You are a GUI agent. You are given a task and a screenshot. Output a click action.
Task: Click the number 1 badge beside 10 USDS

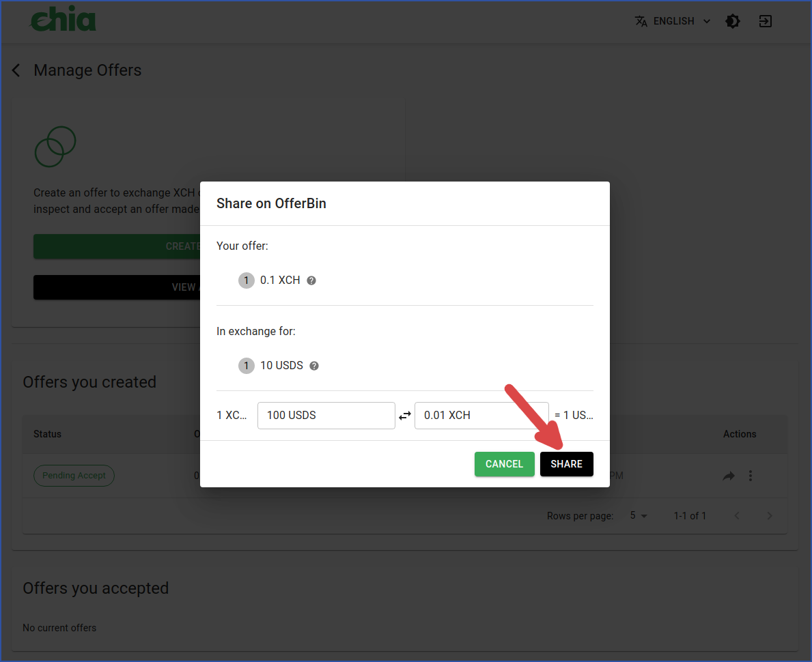(246, 366)
